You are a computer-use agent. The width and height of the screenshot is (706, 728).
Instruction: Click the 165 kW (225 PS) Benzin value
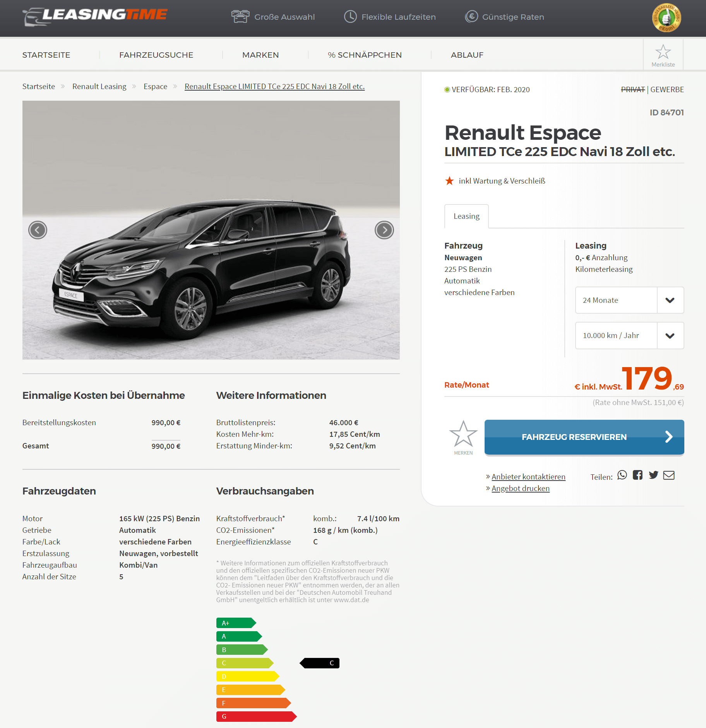pyautogui.click(x=159, y=519)
